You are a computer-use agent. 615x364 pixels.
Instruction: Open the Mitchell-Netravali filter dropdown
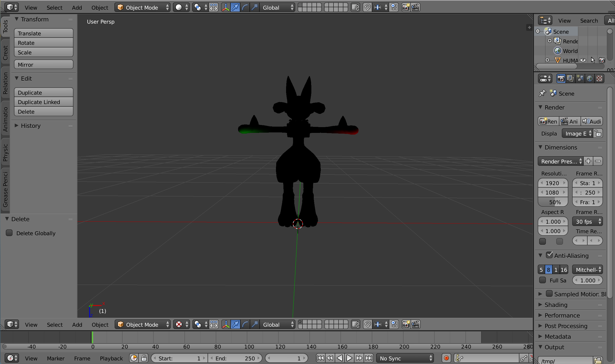click(587, 270)
